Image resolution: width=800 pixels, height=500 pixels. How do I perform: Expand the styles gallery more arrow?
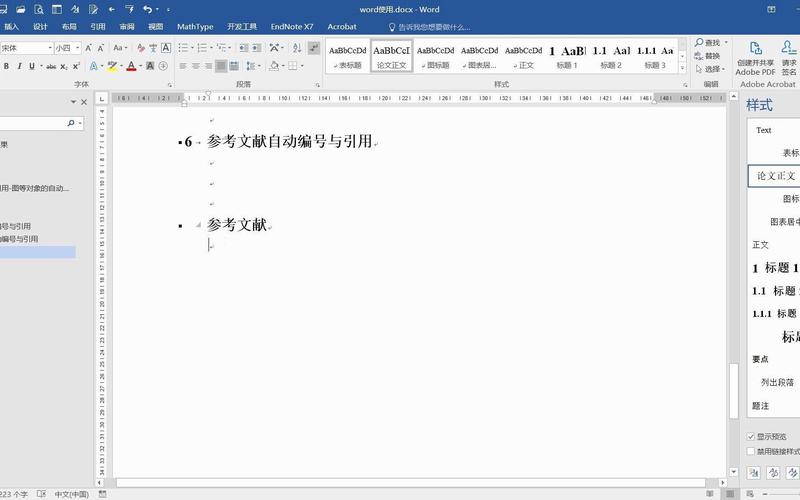click(682, 68)
